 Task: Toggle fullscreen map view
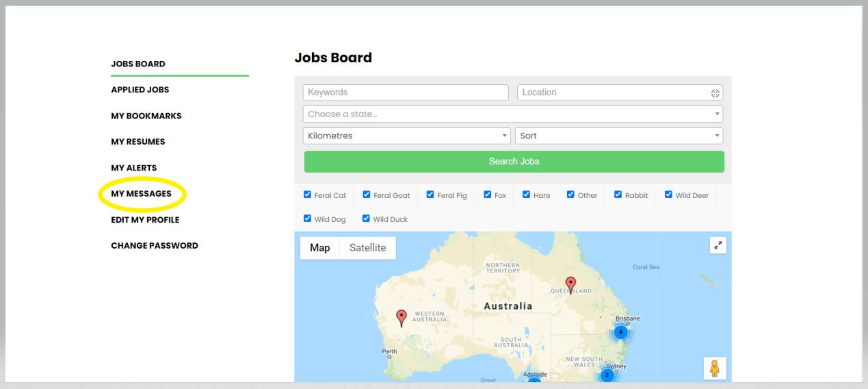(717, 244)
